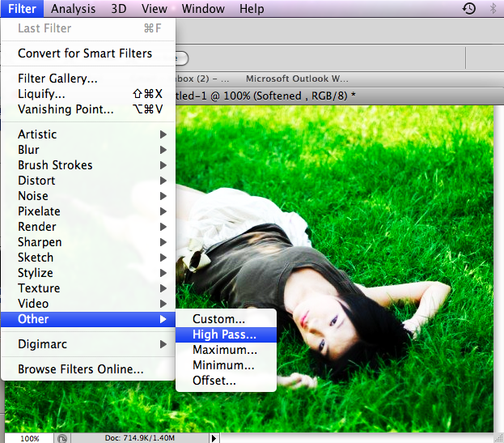Expand the Pixelate filter submenu
The width and height of the screenshot is (504, 443).
point(88,211)
